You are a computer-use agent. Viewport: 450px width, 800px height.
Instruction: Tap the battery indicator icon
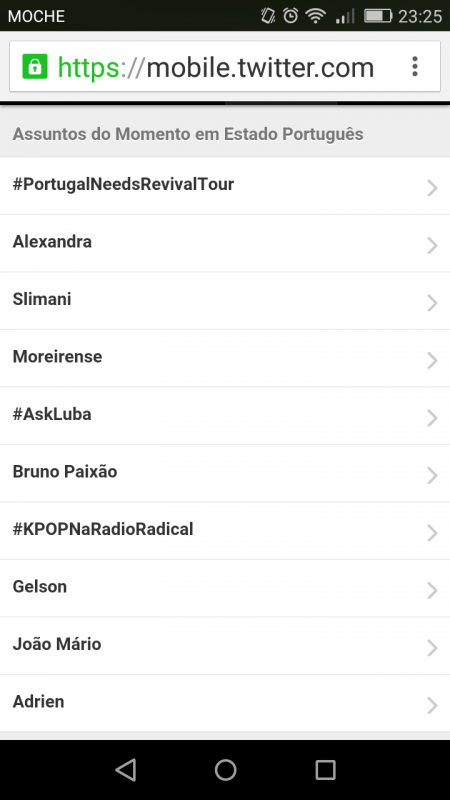tap(378, 16)
